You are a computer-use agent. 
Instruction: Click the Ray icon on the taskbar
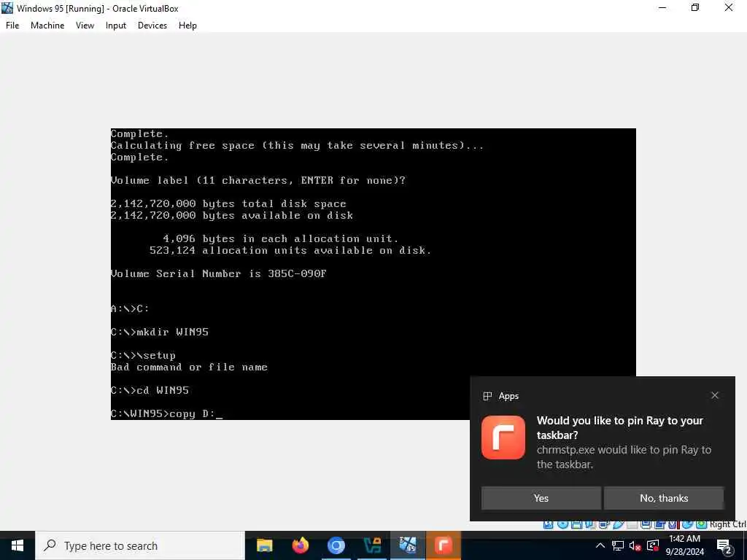coord(444,545)
